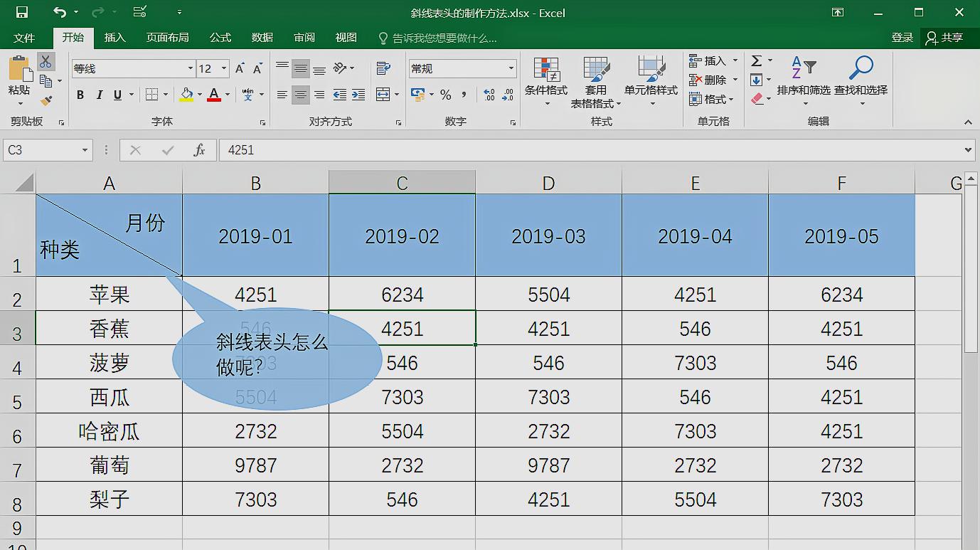Image resolution: width=980 pixels, height=550 pixels.
Task: Decrease the cell indent
Action: 340,95
